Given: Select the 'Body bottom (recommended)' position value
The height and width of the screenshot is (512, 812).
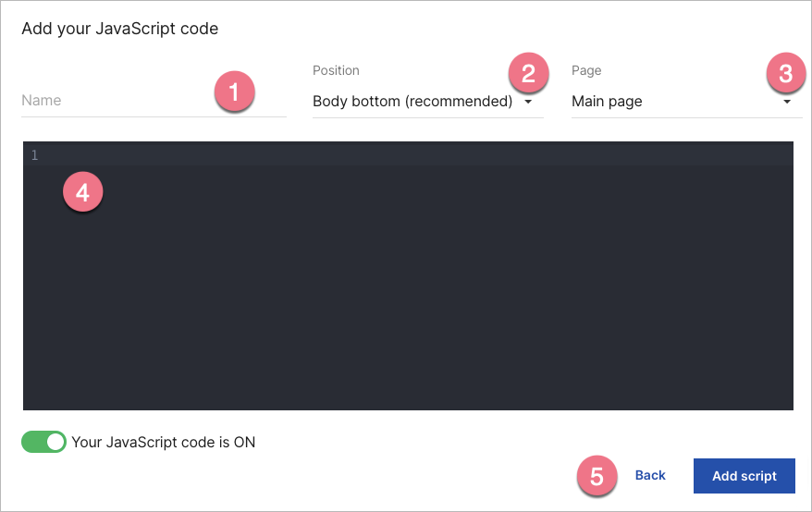Looking at the screenshot, I should [412, 102].
